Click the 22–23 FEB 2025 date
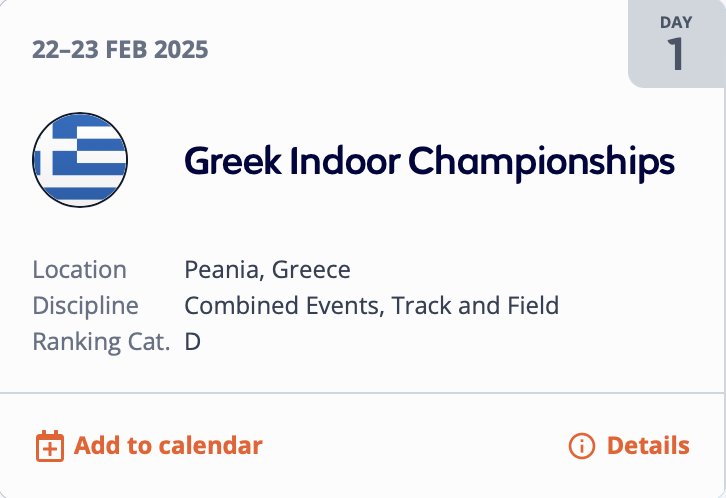This screenshot has height=498, width=726. 120,50
